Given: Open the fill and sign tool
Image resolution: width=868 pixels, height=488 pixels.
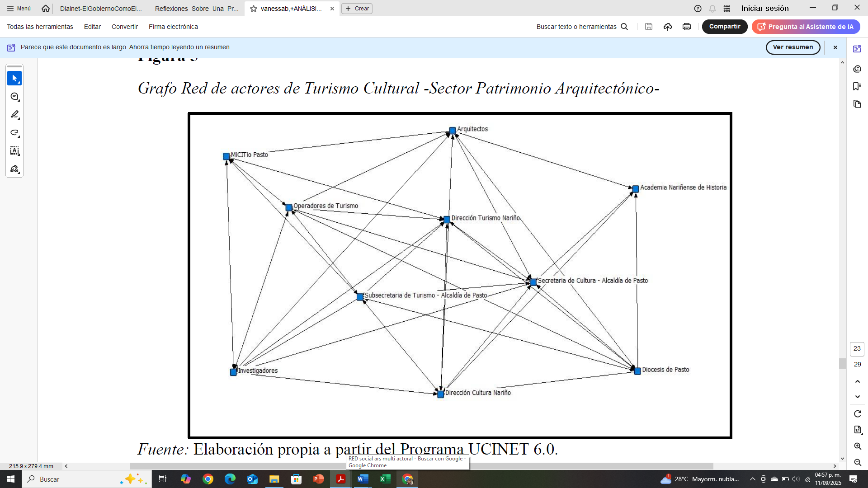Looking at the screenshot, I should click(x=14, y=169).
